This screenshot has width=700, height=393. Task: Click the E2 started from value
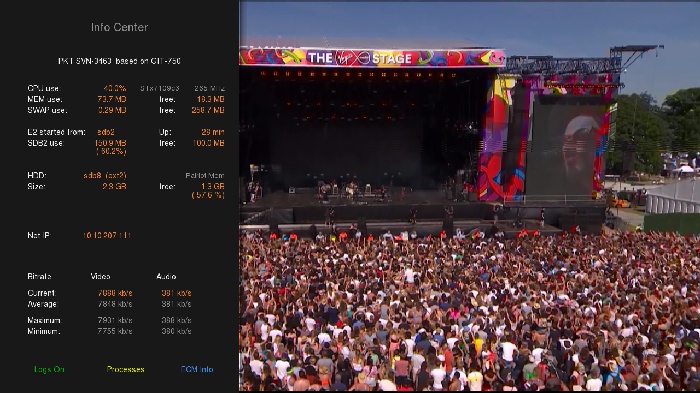tap(106, 132)
